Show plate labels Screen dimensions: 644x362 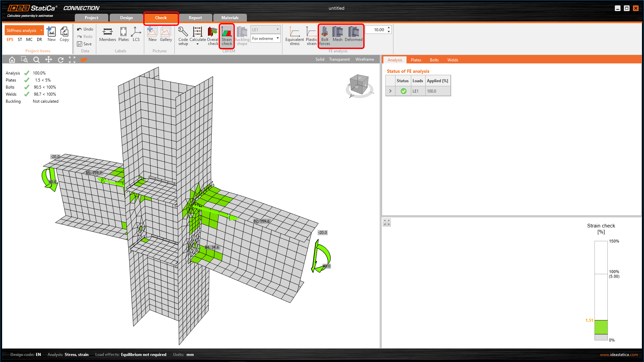tap(123, 34)
